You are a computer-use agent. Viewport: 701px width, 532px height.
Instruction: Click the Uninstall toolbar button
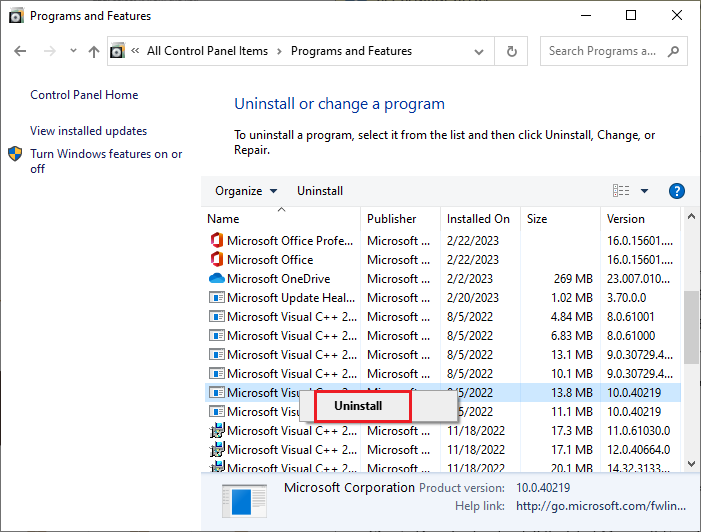pos(320,191)
